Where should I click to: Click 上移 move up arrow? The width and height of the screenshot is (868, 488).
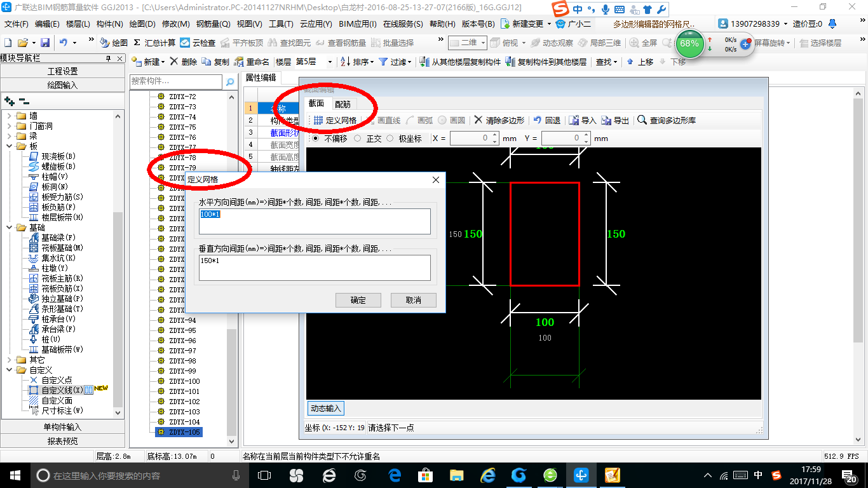[x=639, y=62]
